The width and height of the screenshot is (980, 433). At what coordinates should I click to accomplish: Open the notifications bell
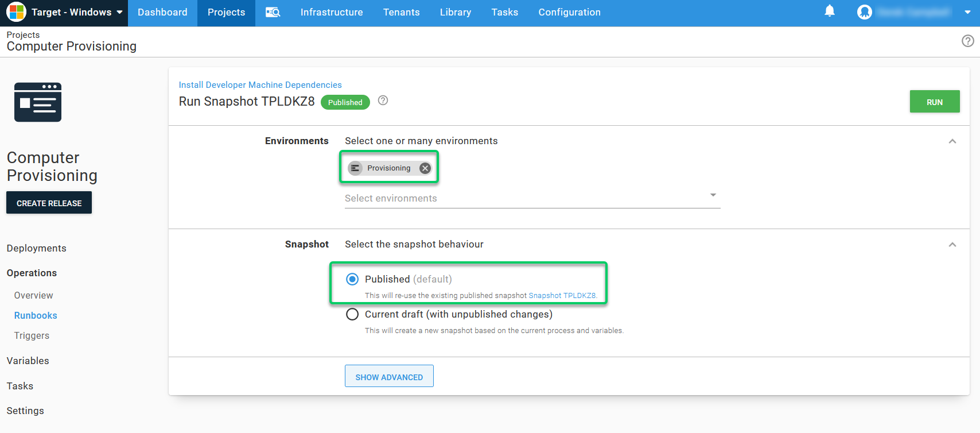(x=829, y=11)
